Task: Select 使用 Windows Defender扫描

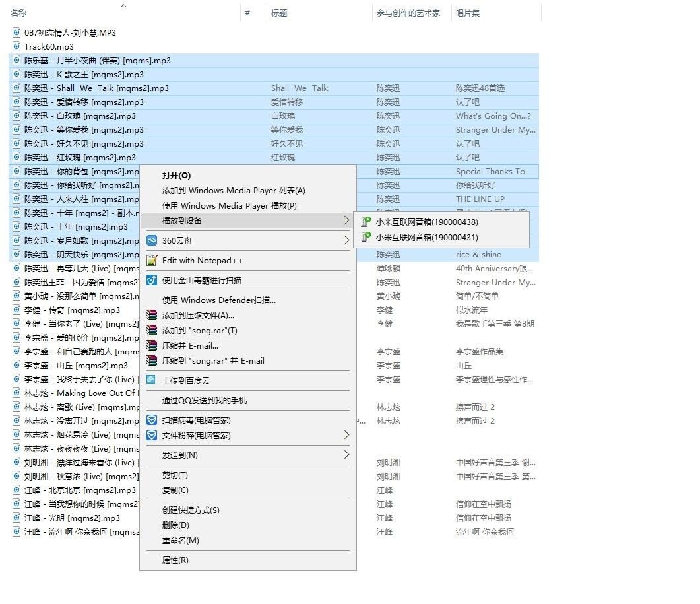Action: pyautogui.click(x=219, y=300)
